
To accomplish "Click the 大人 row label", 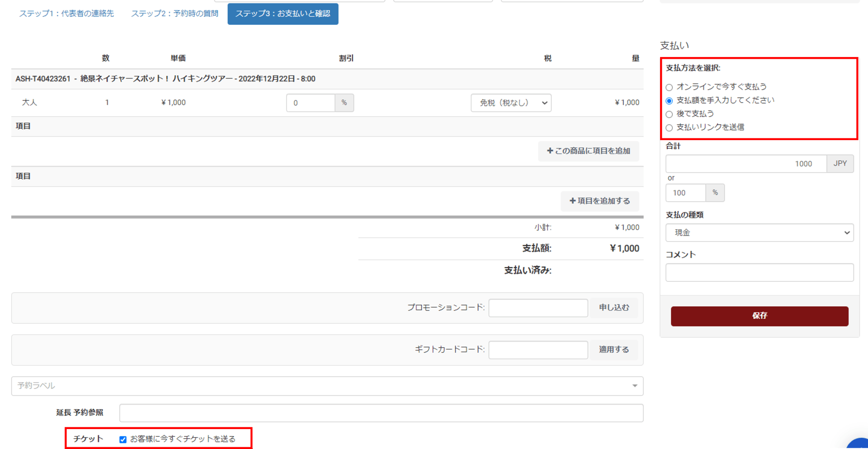I will [29, 103].
